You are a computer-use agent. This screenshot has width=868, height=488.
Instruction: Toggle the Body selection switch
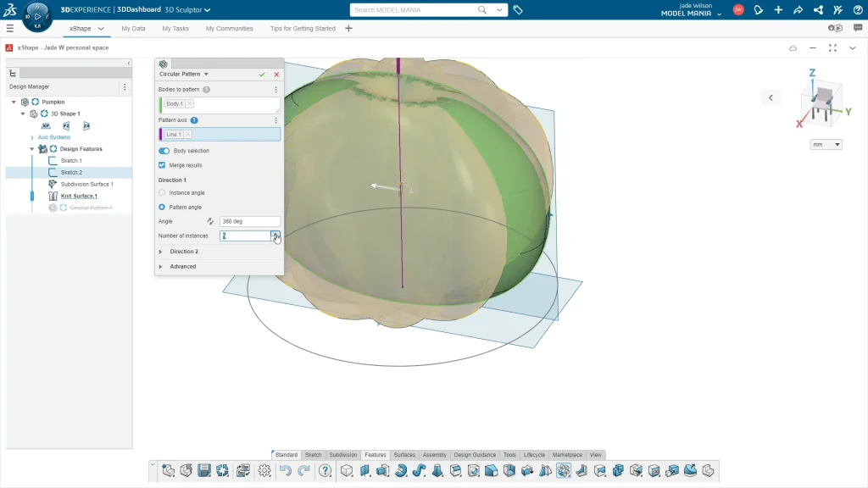pyautogui.click(x=164, y=151)
